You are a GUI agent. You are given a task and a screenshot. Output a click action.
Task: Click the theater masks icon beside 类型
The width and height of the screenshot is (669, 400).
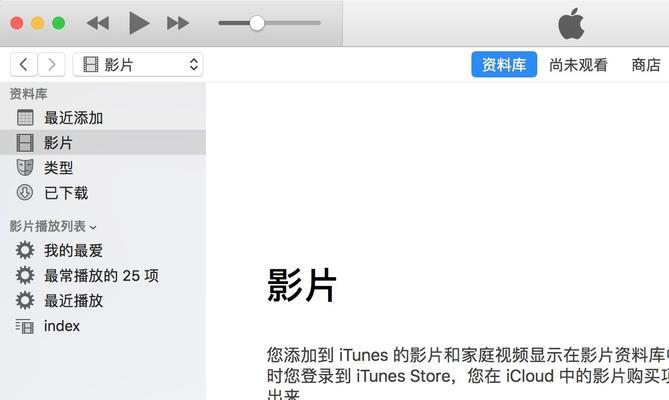point(25,168)
